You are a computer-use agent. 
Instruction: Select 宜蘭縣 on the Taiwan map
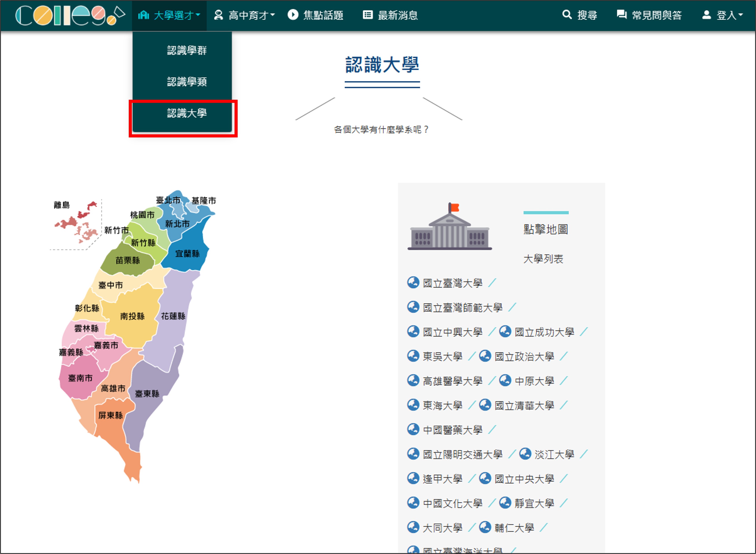[x=188, y=254]
